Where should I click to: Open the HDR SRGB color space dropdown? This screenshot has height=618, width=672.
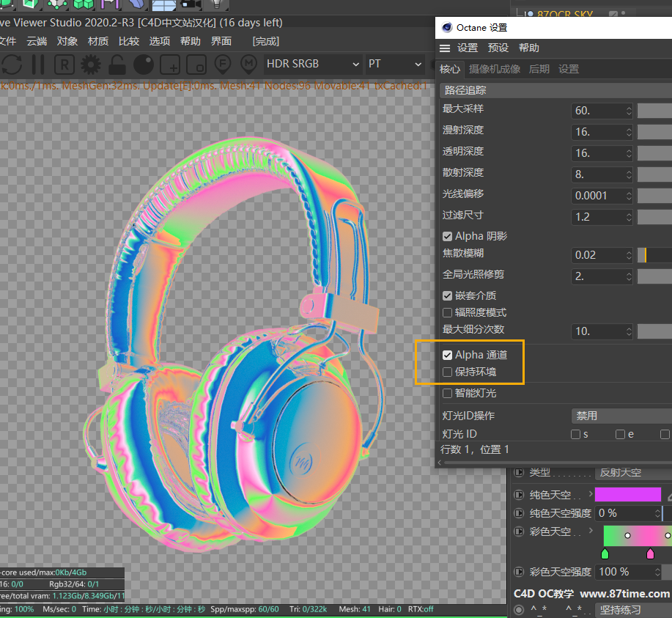(x=312, y=64)
